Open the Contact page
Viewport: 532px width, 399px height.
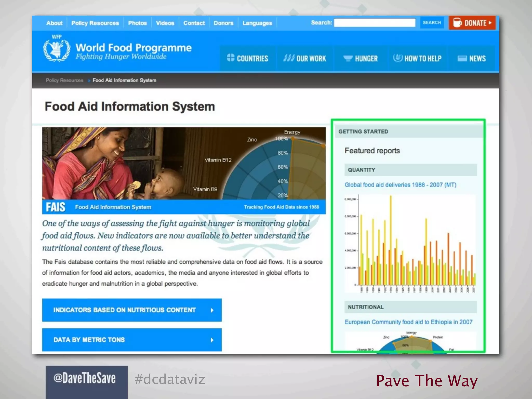(x=194, y=23)
